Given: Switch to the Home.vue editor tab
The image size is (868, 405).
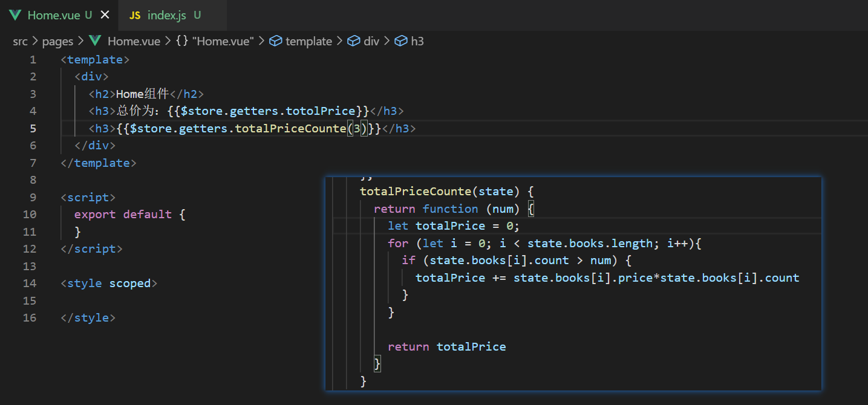Looking at the screenshot, I should coord(59,16).
